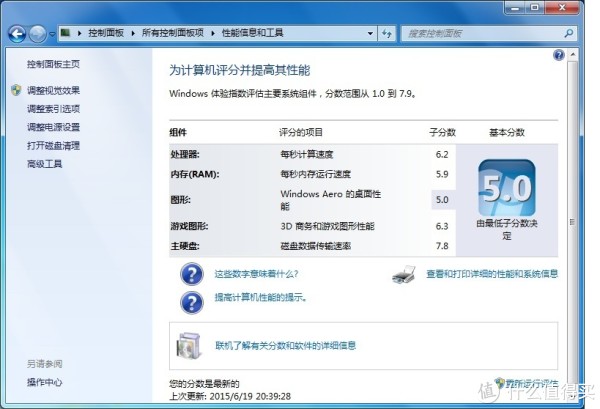The image size is (600, 409).
Task: Click the 基本分数 column header
Action: point(507,132)
